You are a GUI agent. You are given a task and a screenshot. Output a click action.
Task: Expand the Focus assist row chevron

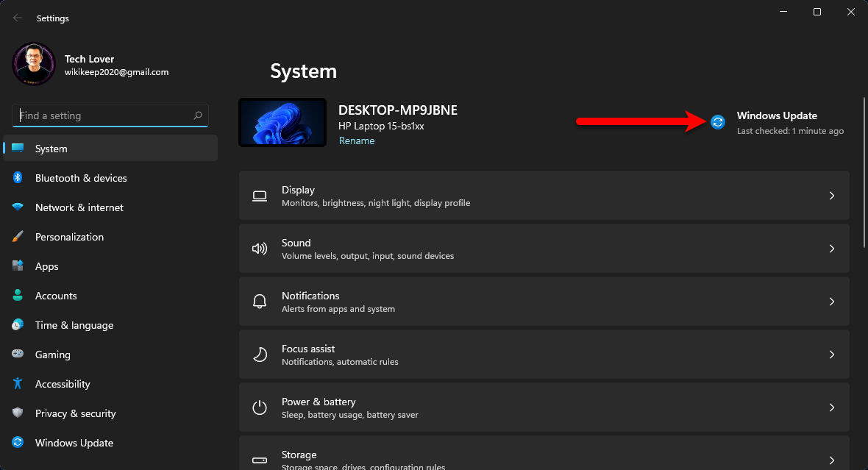click(x=831, y=355)
